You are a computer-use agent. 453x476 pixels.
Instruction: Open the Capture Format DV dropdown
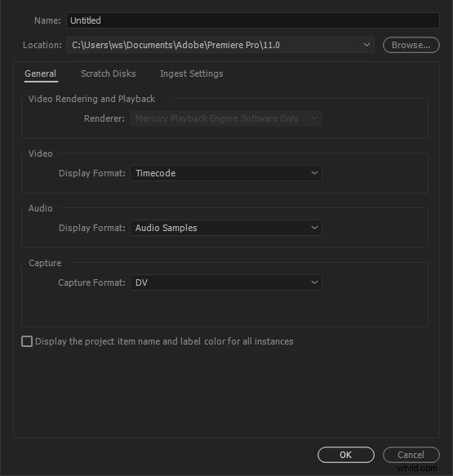(x=226, y=282)
